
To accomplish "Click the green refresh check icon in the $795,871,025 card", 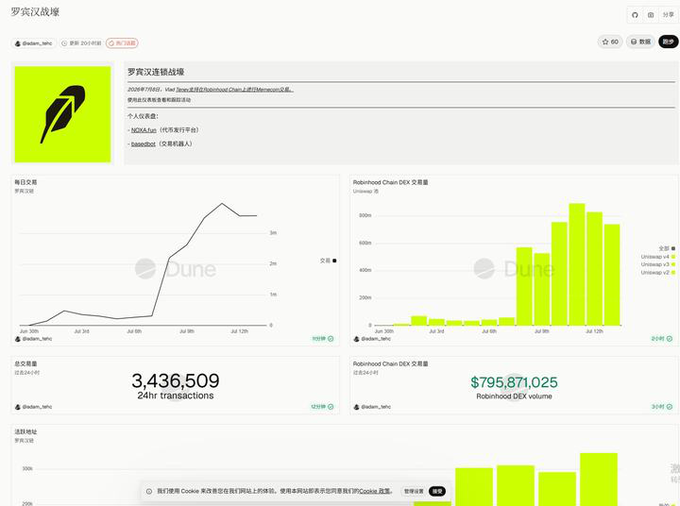I will pos(670,407).
